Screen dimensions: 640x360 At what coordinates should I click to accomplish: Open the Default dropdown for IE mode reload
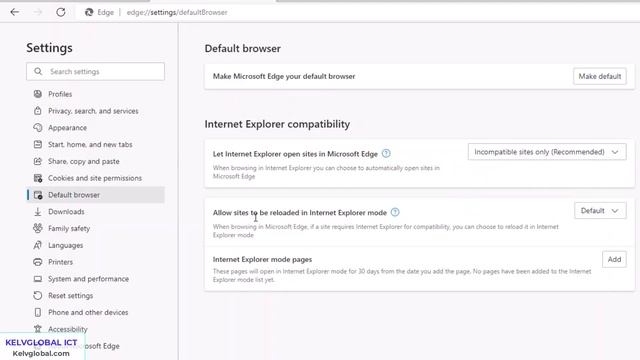tap(600, 211)
